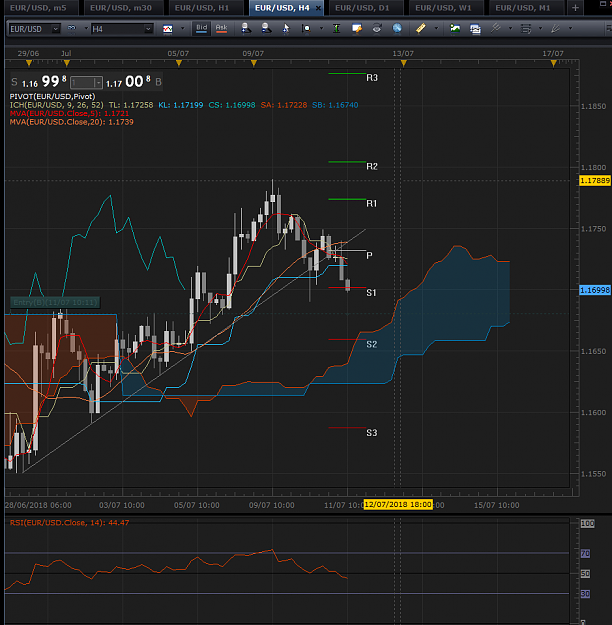
Task: Click the indicators icon at toolbar end
Action: (x=555, y=28)
